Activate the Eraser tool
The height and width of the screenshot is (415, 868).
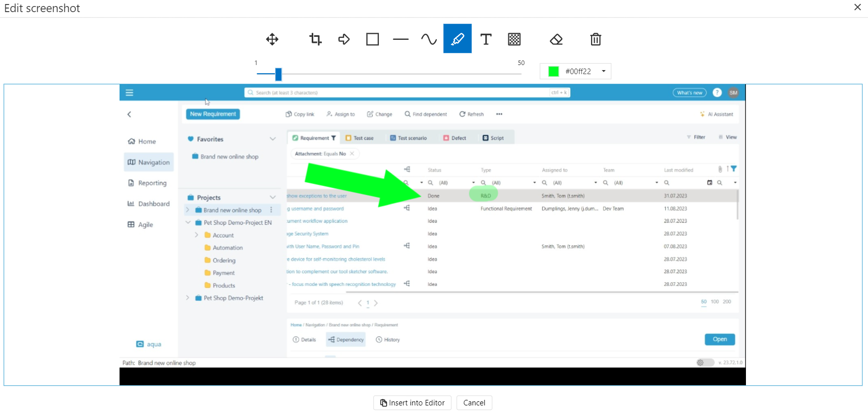tap(556, 39)
